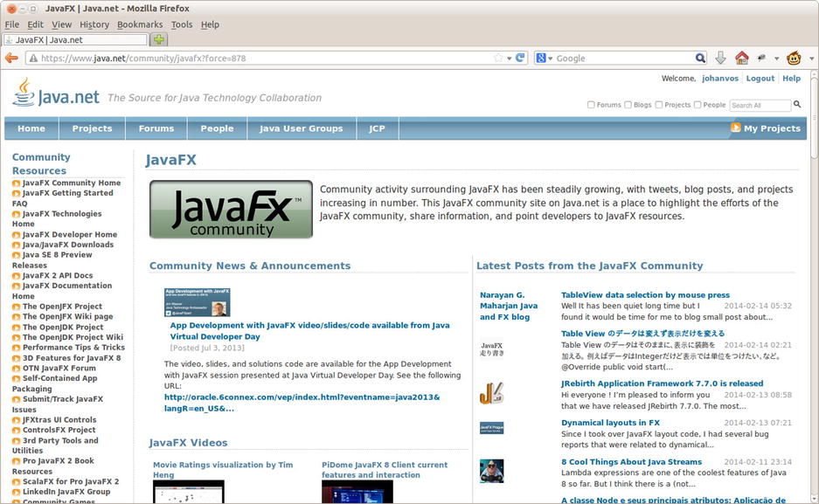Open the Edit menu

pos(36,24)
